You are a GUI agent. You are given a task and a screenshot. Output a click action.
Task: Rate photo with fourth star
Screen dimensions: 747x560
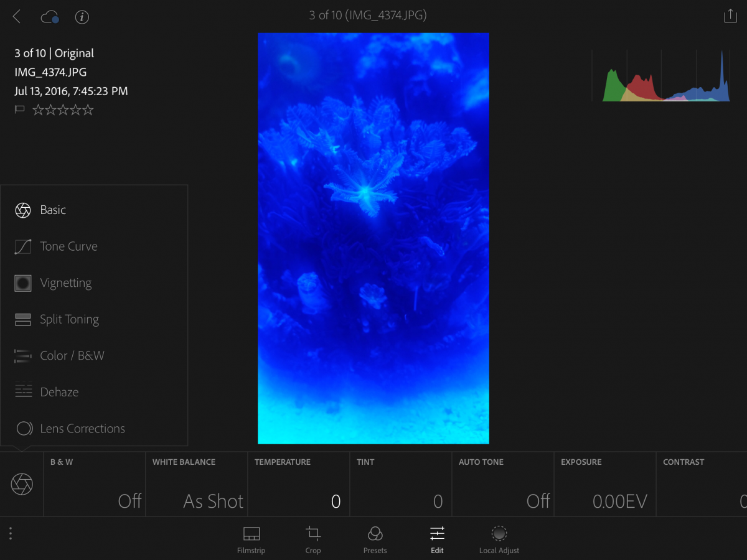coord(75,110)
